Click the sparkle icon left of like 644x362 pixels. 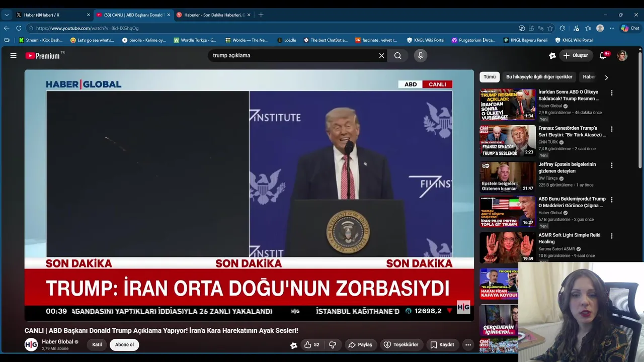click(294, 345)
